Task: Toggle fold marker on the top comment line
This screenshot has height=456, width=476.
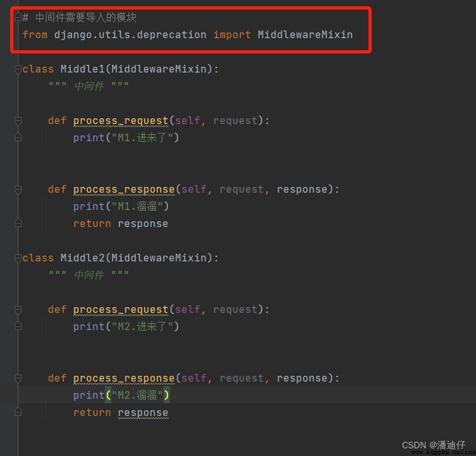Action: pos(18,17)
